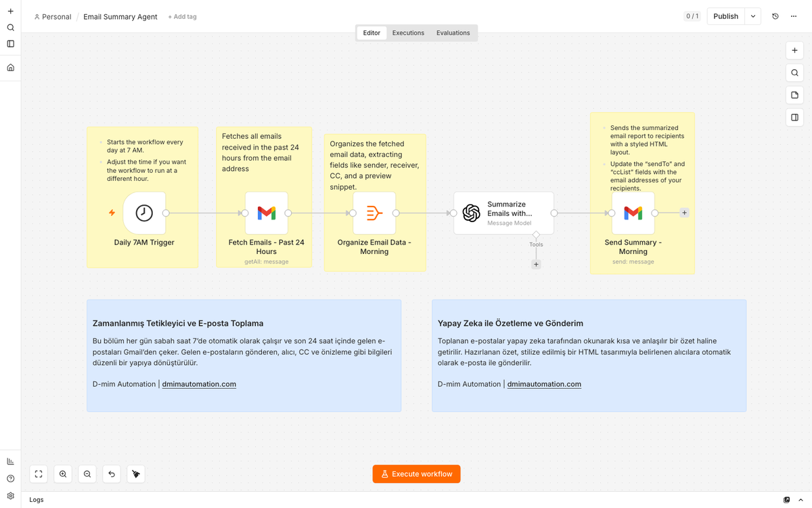Click the workflow history clock icon

click(775, 16)
